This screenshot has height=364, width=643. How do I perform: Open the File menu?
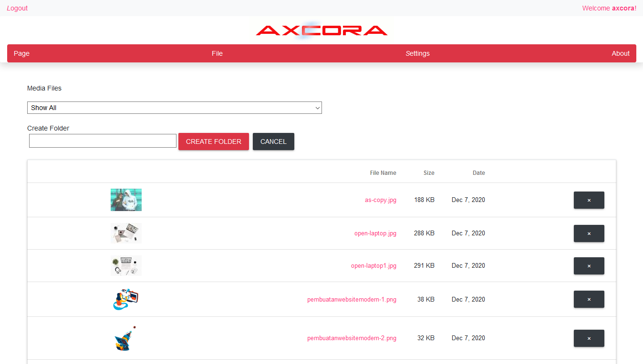click(217, 53)
